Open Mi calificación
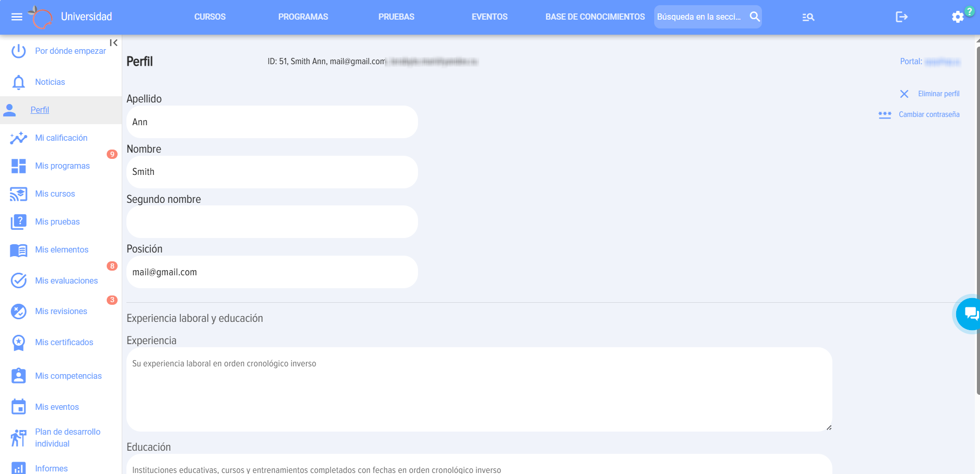 coord(61,138)
